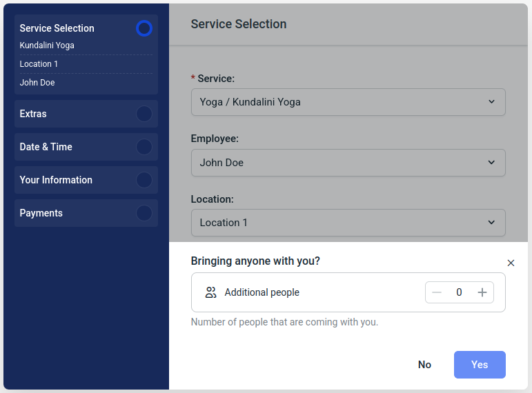Click the Additional people group icon
Screen dimensions: 532x393
pos(211,292)
